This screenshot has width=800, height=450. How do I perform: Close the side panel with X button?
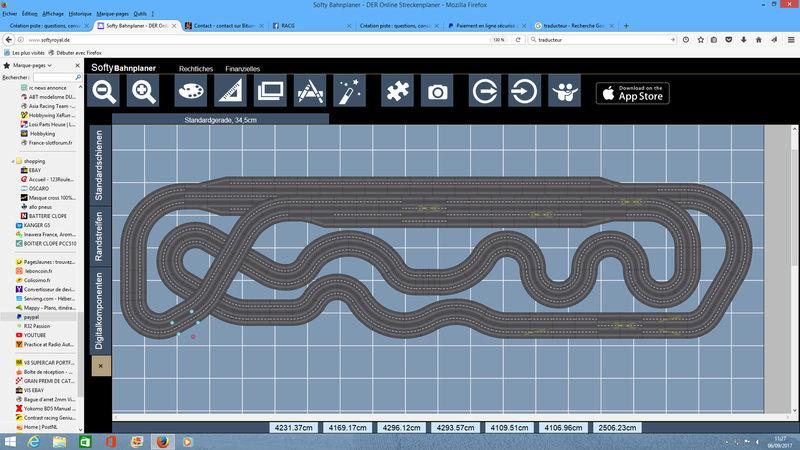coord(100,366)
